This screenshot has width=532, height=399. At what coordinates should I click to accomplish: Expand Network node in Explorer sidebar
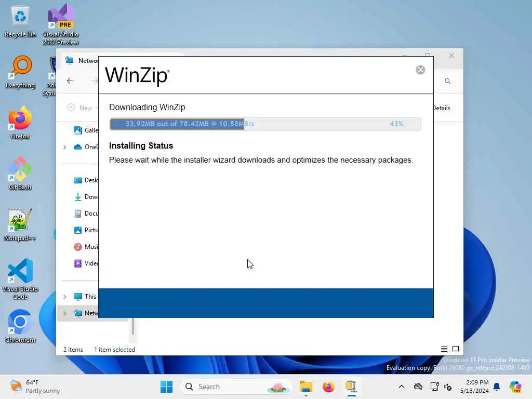pos(64,313)
